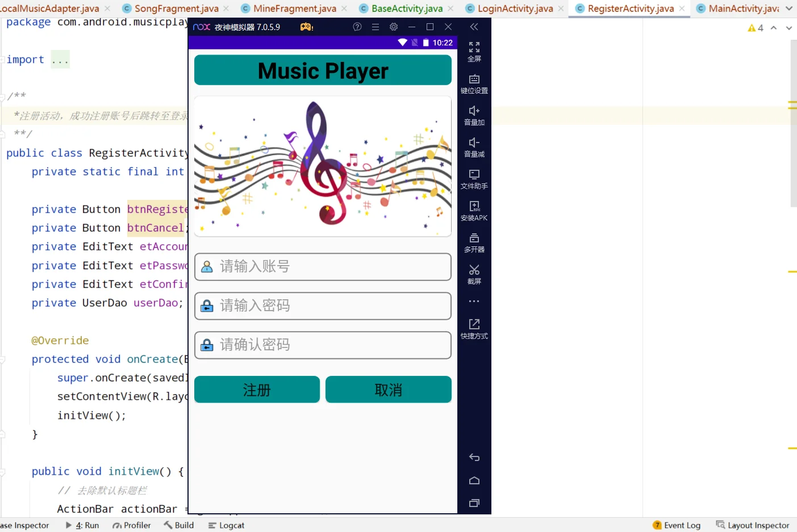Click the music notes banner image

[x=323, y=166]
